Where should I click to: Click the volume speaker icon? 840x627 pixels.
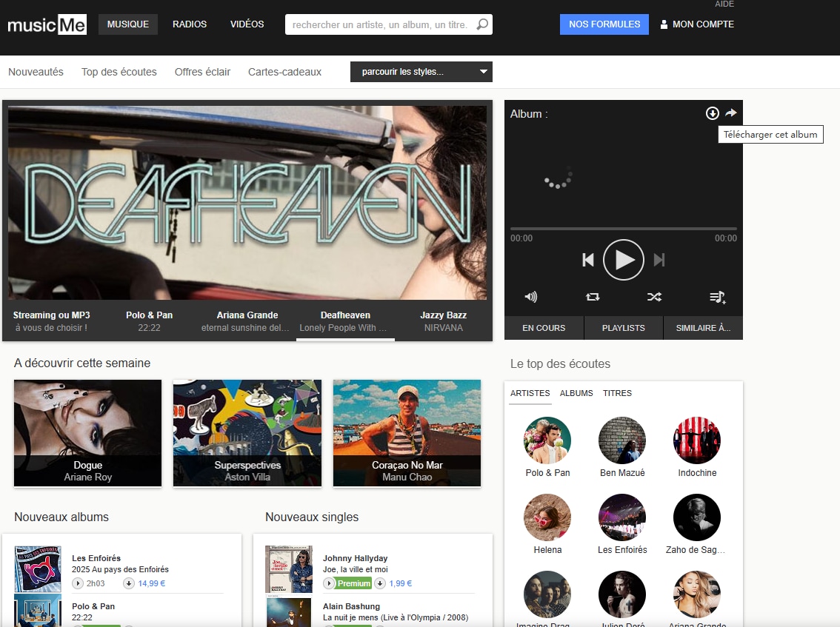click(x=530, y=297)
